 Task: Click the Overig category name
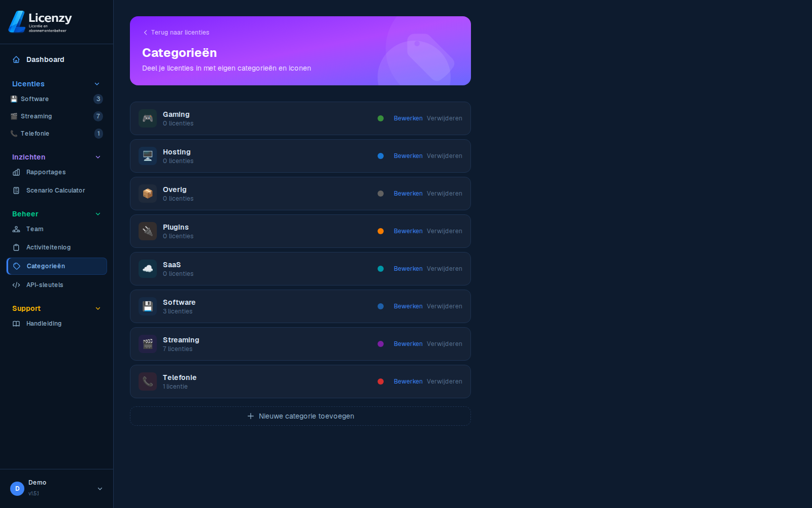[x=175, y=189]
